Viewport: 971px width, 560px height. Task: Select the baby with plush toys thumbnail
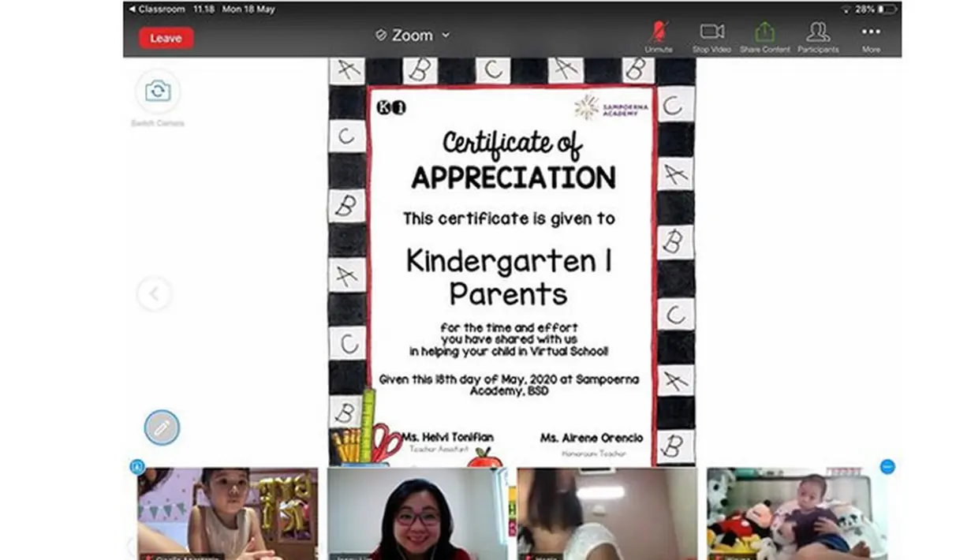[x=797, y=513]
